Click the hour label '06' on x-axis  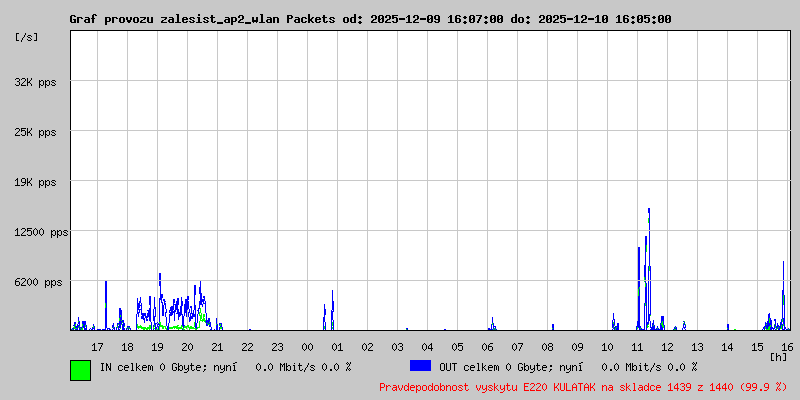(487, 347)
